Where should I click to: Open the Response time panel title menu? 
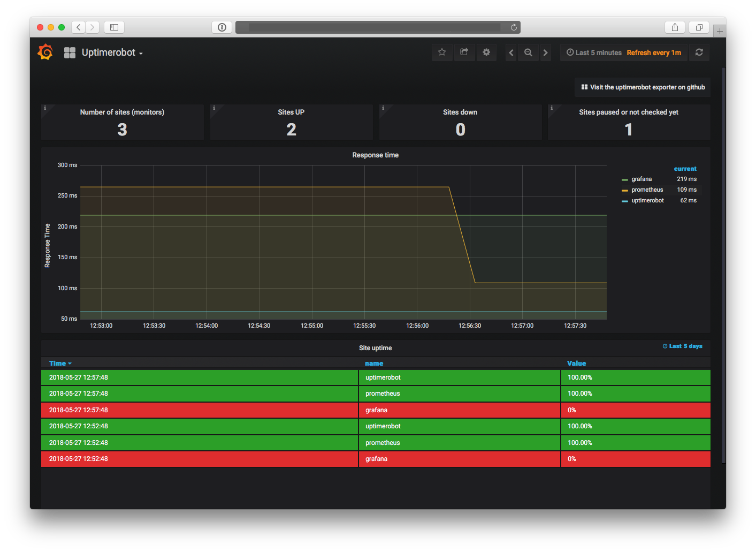375,155
